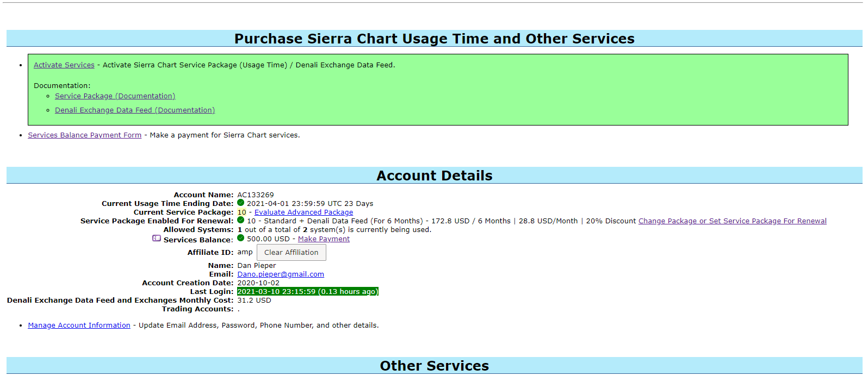This screenshot has height=382, width=868.
Task: Click the Make Payment link
Action: [x=324, y=239]
